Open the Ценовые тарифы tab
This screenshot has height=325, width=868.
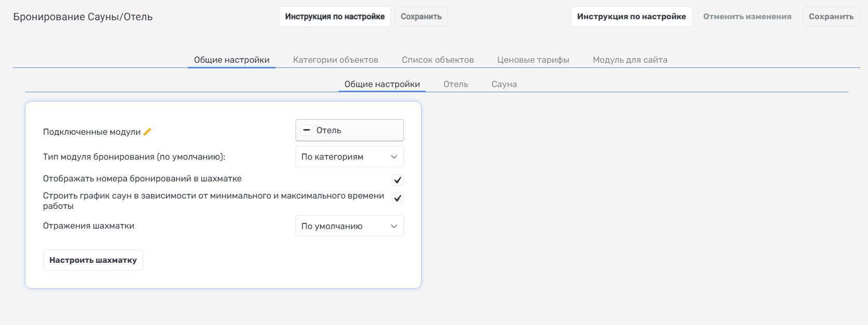533,60
